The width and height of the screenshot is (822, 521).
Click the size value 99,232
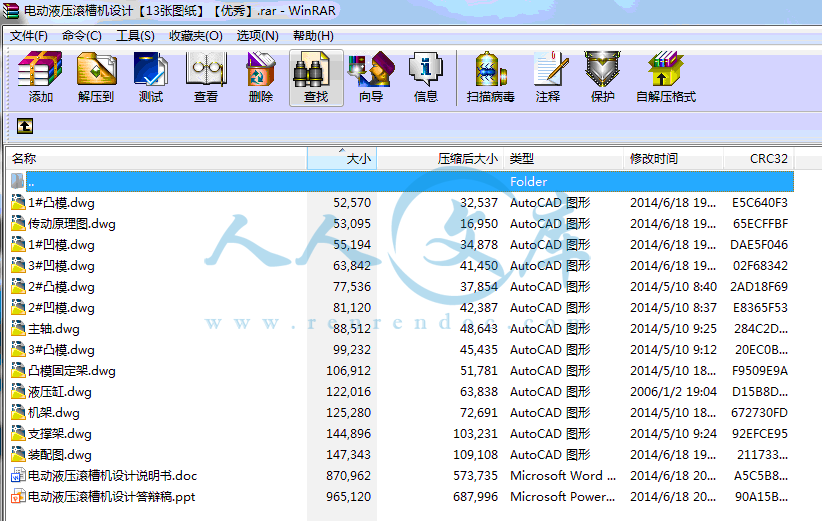(352, 350)
